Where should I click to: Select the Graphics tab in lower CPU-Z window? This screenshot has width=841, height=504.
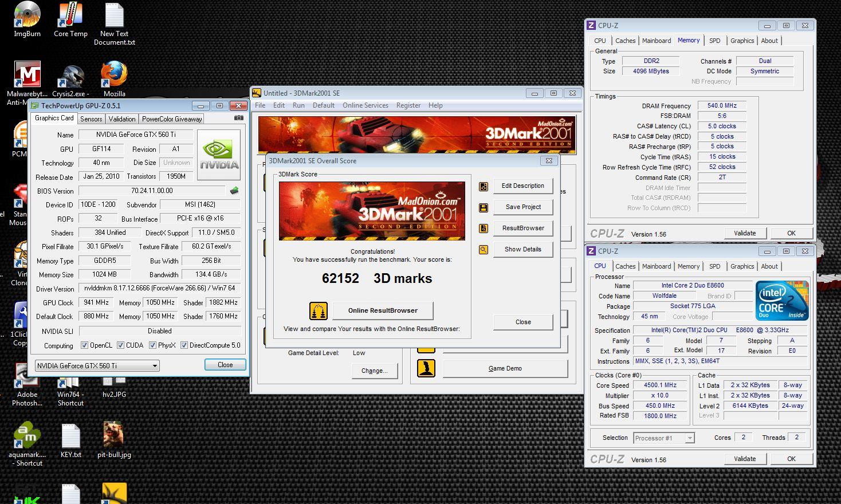tap(742, 266)
